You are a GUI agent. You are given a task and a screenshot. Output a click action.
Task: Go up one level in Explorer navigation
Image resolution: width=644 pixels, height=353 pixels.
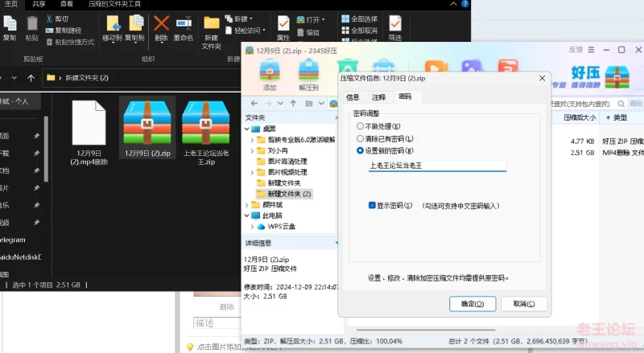31,77
